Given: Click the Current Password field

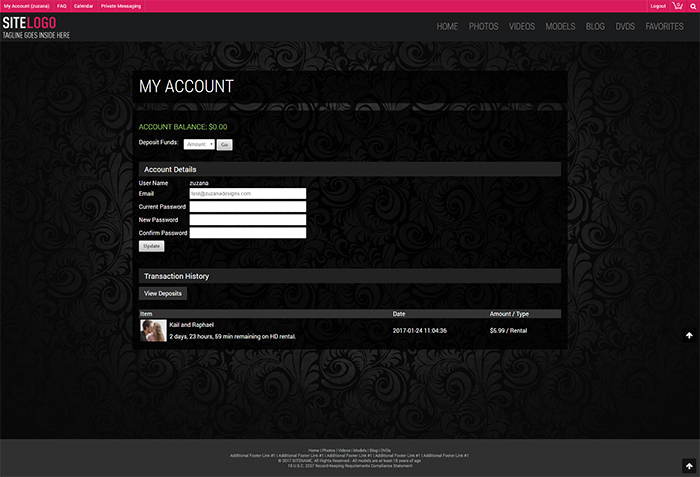Looking at the screenshot, I should coord(248,206).
